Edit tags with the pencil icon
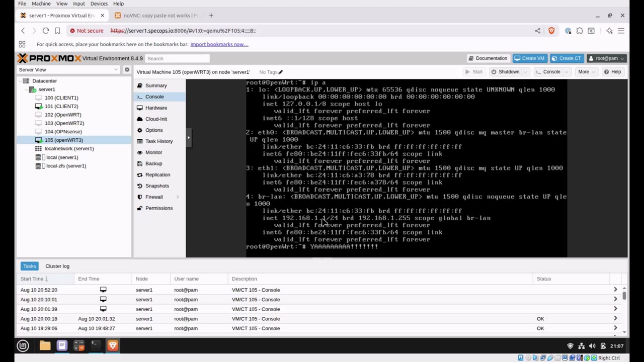Image resolution: width=644 pixels, height=362 pixels. (x=281, y=72)
